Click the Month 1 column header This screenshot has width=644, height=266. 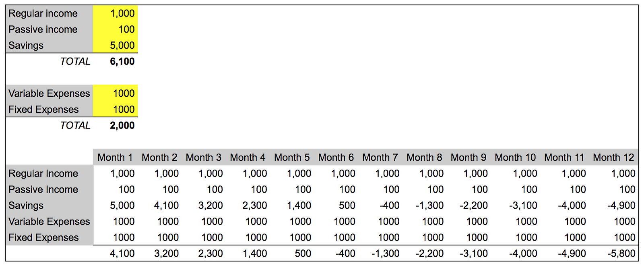tap(115, 157)
